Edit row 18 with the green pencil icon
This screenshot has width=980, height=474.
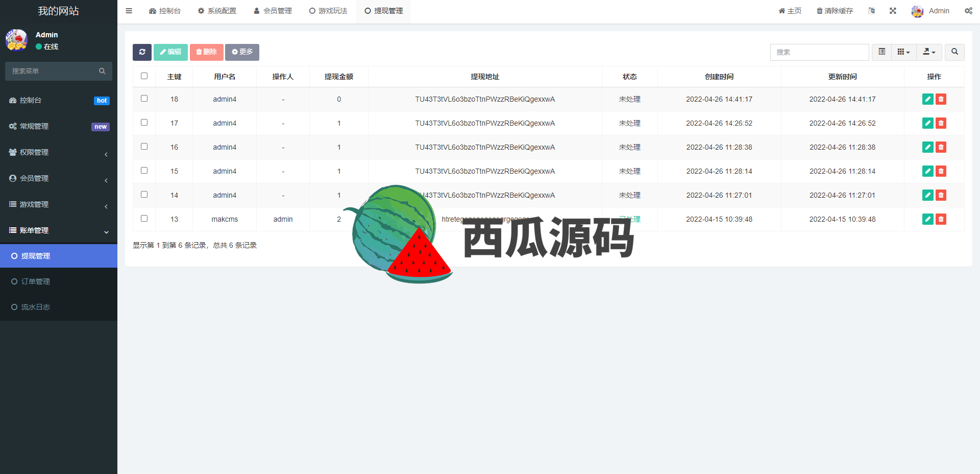point(928,99)
